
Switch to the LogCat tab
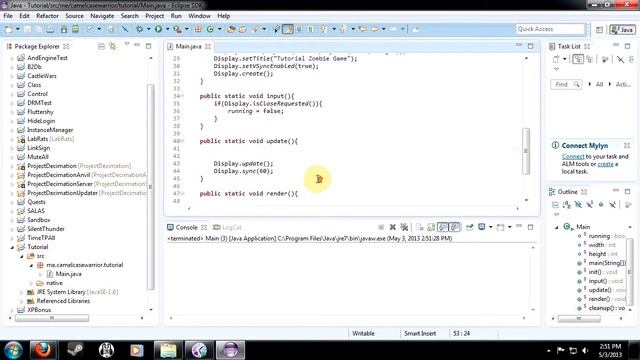click(x=228, y=227)
